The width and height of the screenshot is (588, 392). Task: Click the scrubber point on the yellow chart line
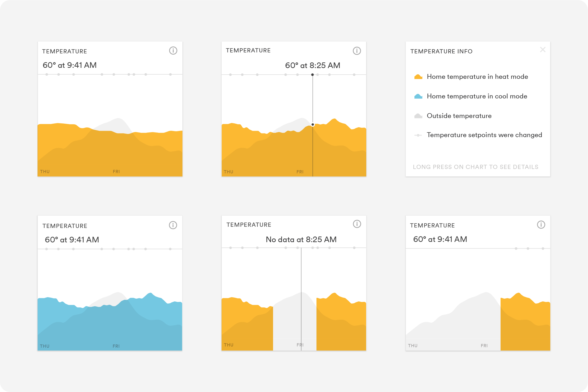[x=312, y=124]
